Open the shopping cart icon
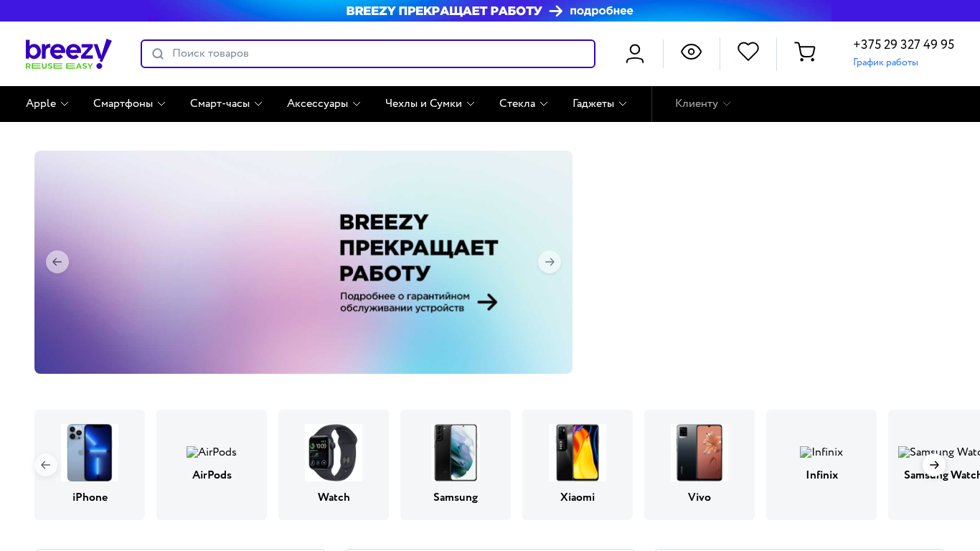The width and height of the screenshot is (980, 551). point(805,52)
